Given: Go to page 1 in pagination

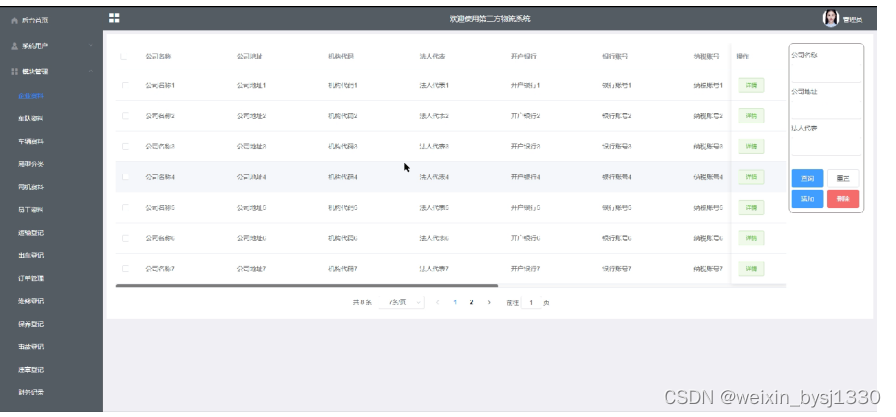Looking at the screenshot, I should (455, 302).
